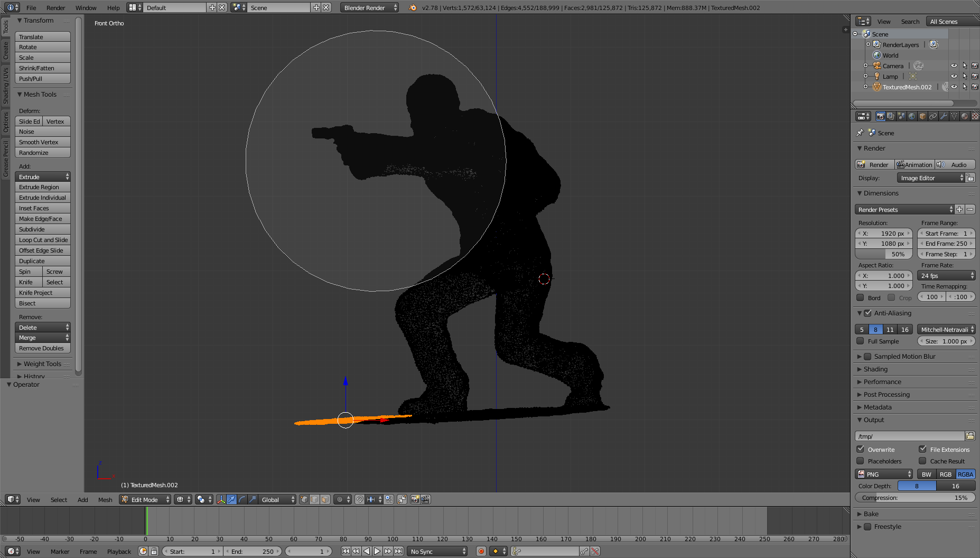Image resolution: width=980 pixels, height=558 pixels.
Task: Select the Rotate manipulator arc icon
Action: [242, 499]
